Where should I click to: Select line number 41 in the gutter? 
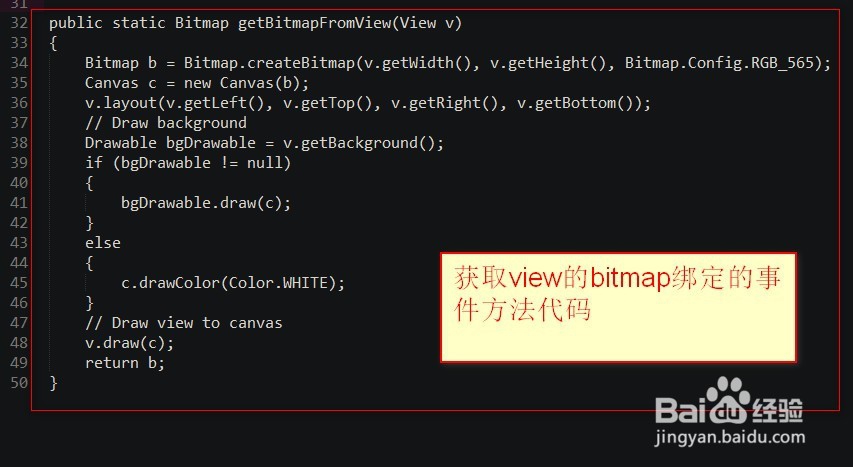(x=19, y=203)
